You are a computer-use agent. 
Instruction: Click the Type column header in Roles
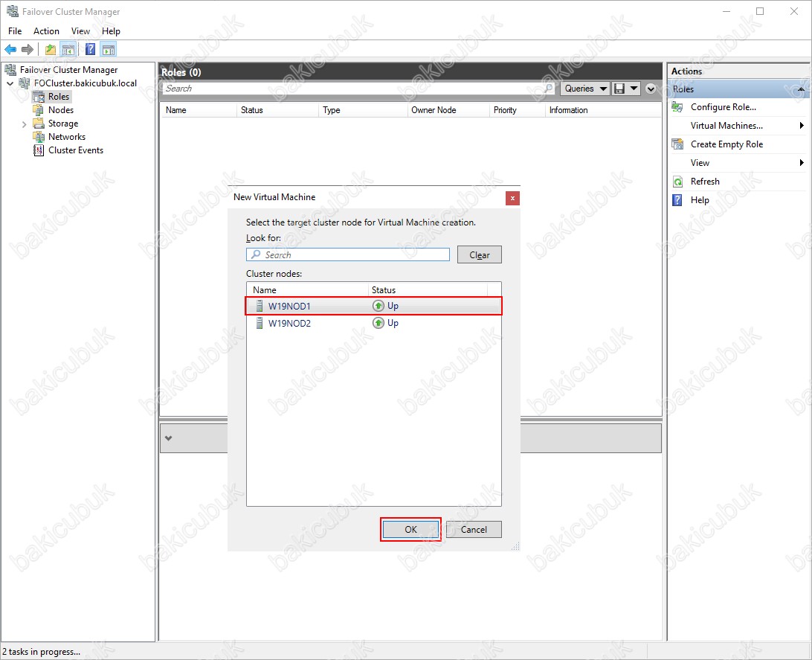click(363, 110)
